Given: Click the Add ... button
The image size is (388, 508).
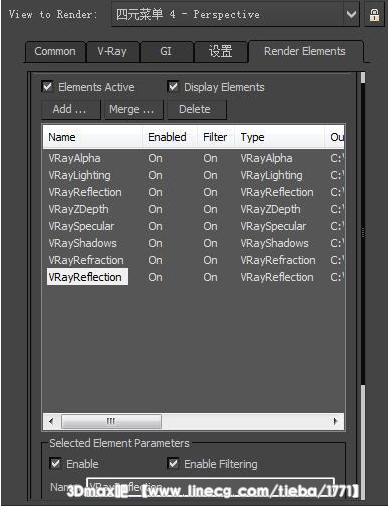Looking at the screenshot, I should click(71, 109).
